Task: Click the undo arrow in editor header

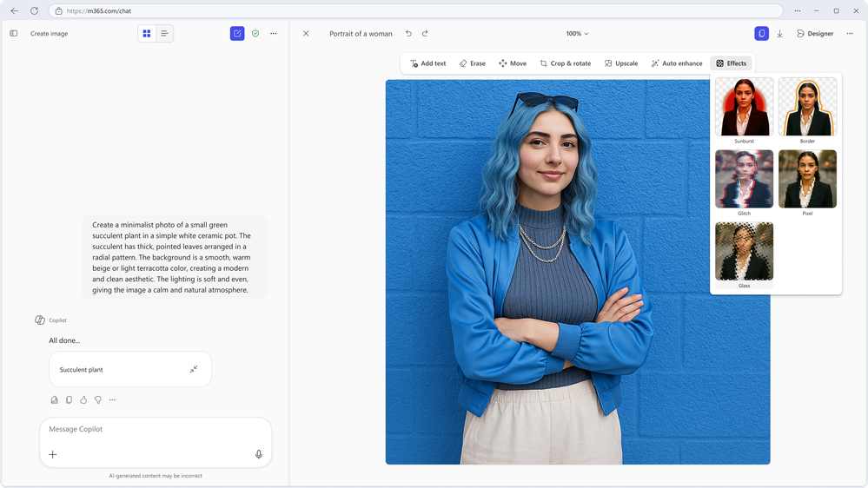Action: tap(408, 34)
